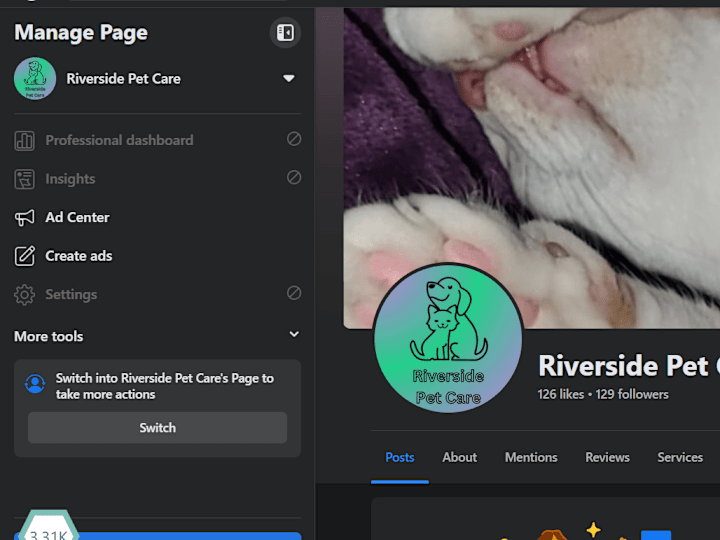Click the Switch into Riverside Pet Care's Page text
Viewport: 720px width, 540px height.
tap(164, 386)
